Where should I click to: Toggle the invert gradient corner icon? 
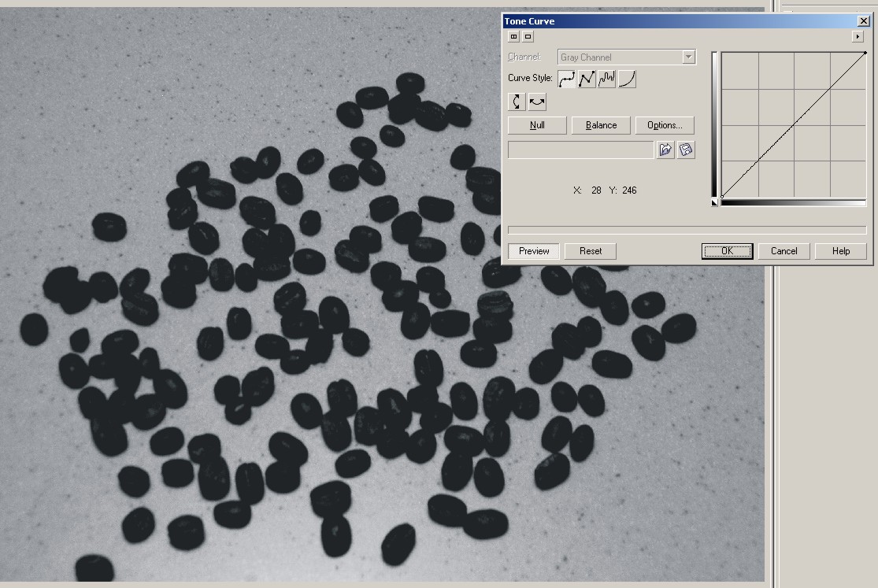[x=714, y=203]
